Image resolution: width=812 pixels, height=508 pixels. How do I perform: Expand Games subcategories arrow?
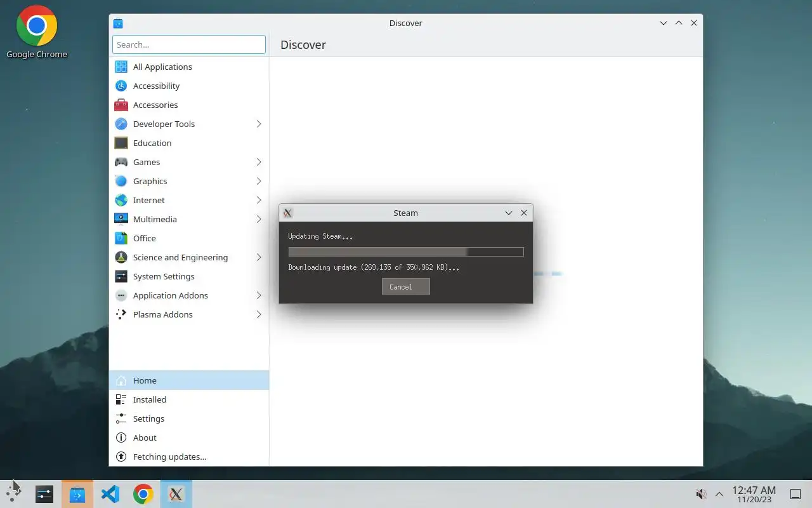point(259,162)
